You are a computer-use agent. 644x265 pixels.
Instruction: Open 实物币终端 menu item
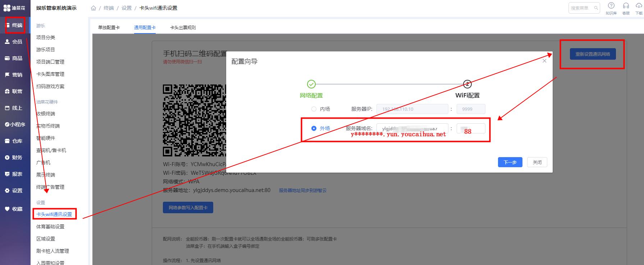pyautogui.click(x=48, y=126)
